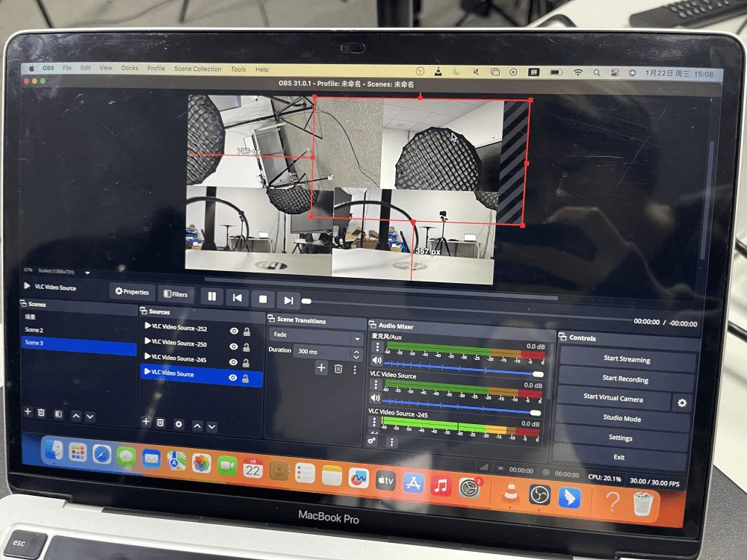The image size is (747, 560).
Task: Add a scene transition
Action: pos(321,367)
